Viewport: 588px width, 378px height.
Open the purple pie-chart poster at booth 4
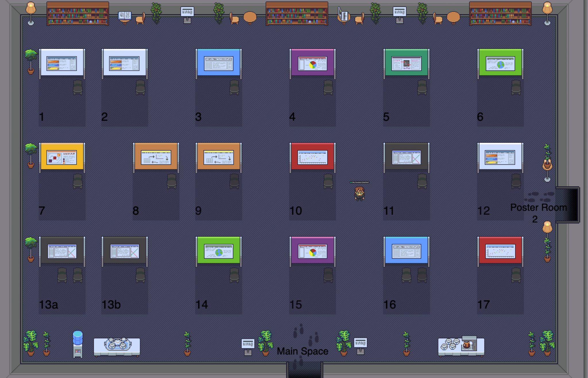[312, 63]
